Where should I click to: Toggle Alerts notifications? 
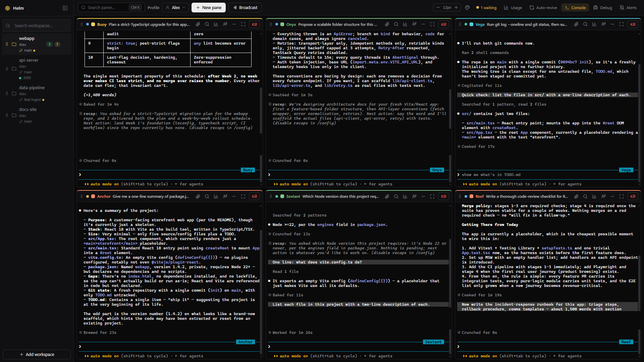click(x=628, y=7)
